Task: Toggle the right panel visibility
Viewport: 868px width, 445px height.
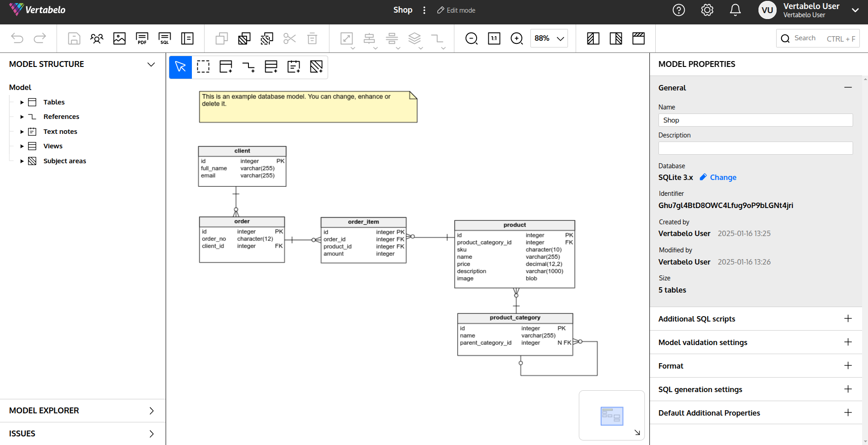Action: (615, 38)
